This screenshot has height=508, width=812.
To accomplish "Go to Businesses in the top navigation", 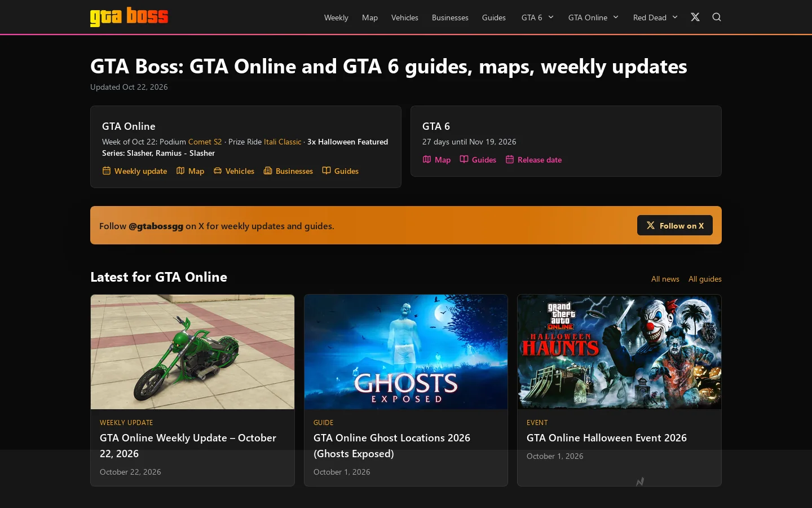I will point(450,17).
